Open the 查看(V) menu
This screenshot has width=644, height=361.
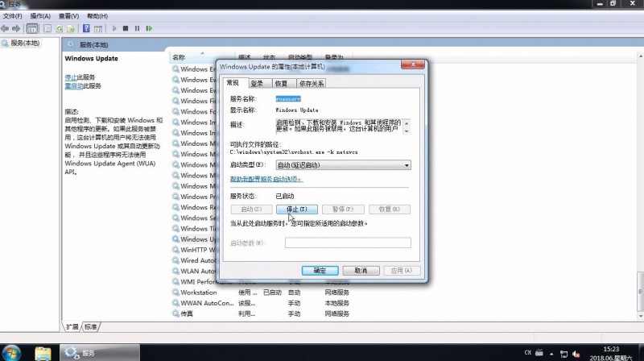(x=68, y=16)
